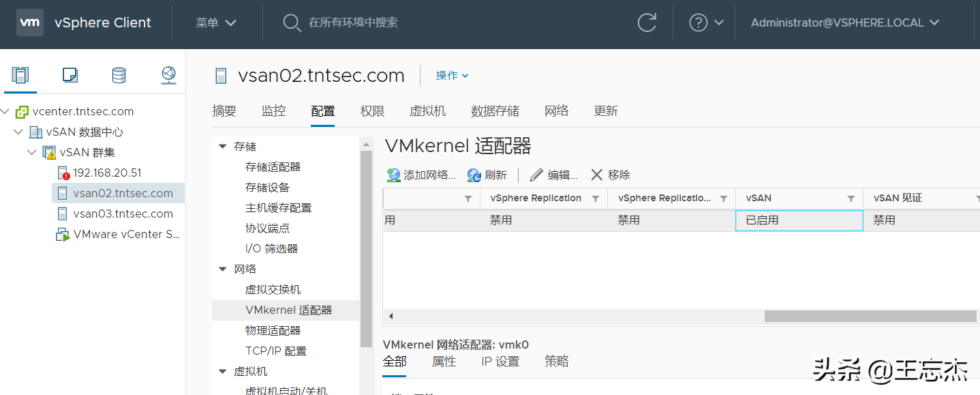
Task: Collapse the 存储 section
Action: [x=222, y=147]
